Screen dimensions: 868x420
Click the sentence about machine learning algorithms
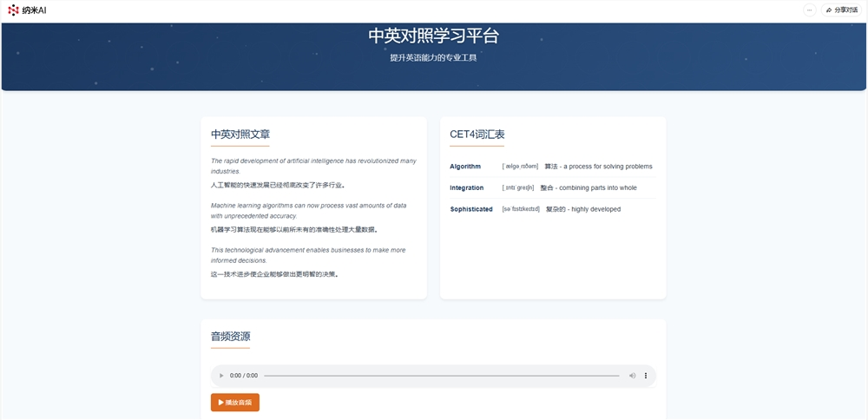coord(308,211)
